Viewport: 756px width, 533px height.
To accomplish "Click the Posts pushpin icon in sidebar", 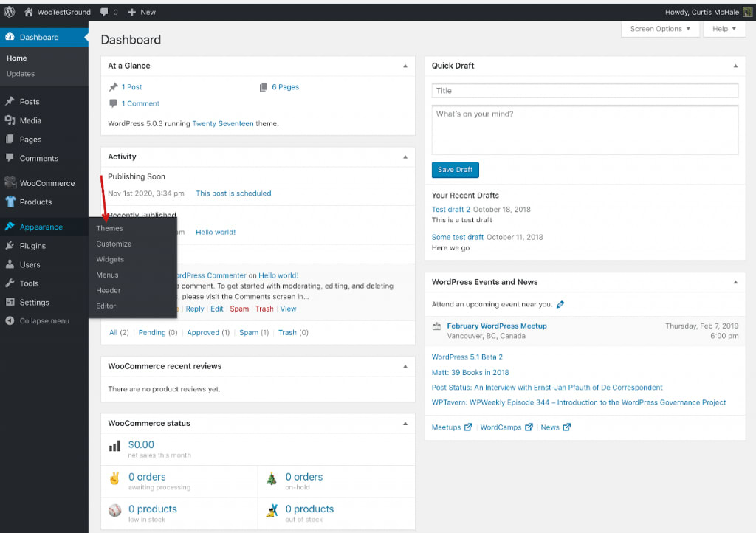I will point(10,101).
